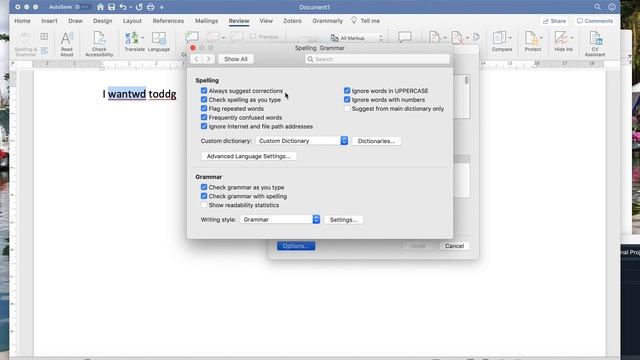Toggle Ignore words in UPPERCASE checkbox
Screen dimensions: 640x360
point(347,91)
